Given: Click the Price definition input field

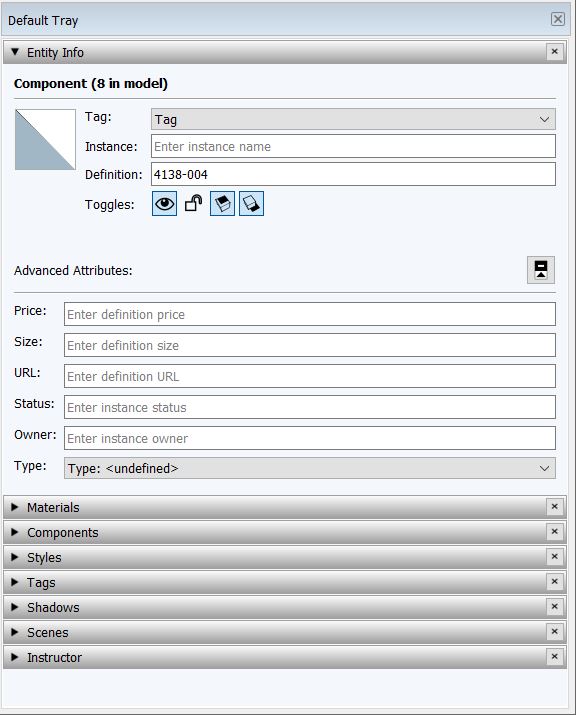Looking at the screenshot, I should click(x=310, y=314).
